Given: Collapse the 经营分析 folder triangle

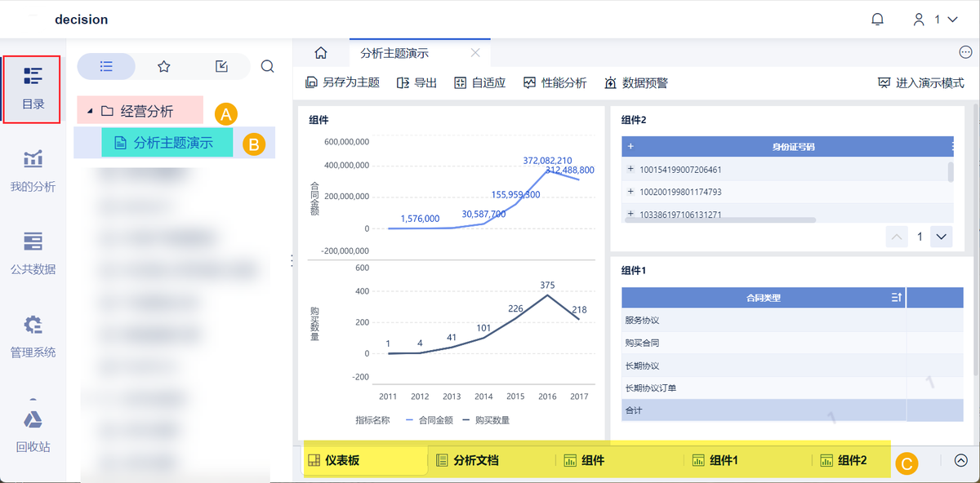Looking at the screenshot, I should pos(90,111).
